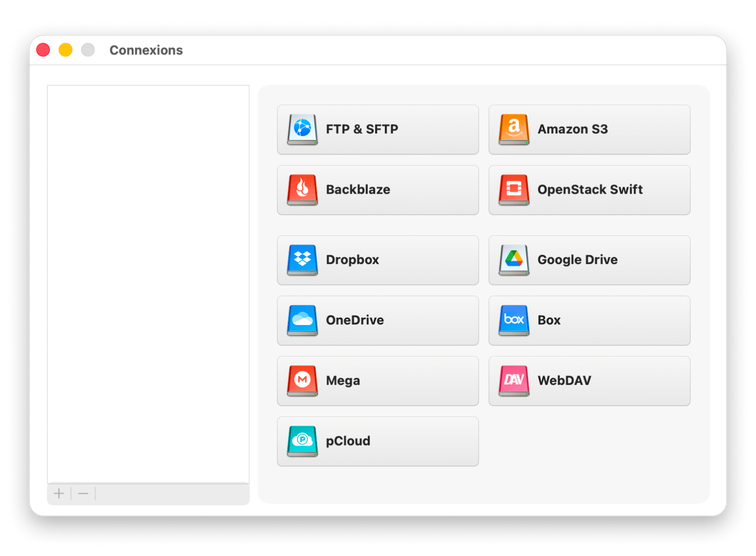Select the Dropbox drive icon

(x=302, y=260)
